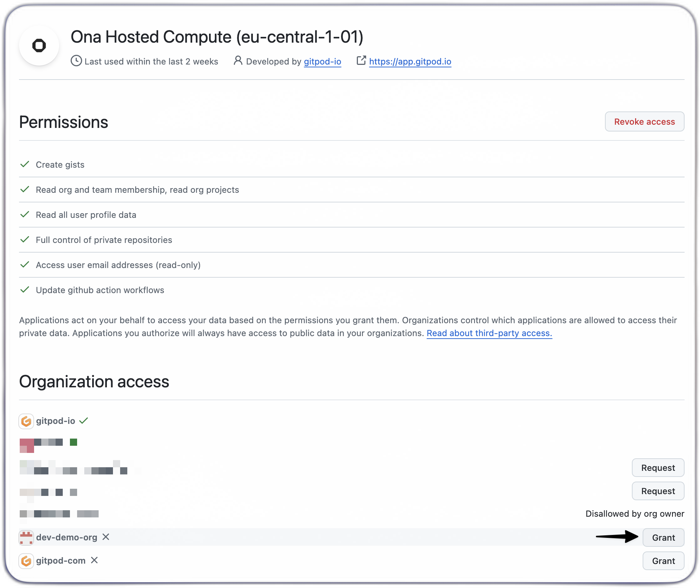Grant access to dev-demo-org
This screenshot has height=588, width=700.
coord(663,537)
